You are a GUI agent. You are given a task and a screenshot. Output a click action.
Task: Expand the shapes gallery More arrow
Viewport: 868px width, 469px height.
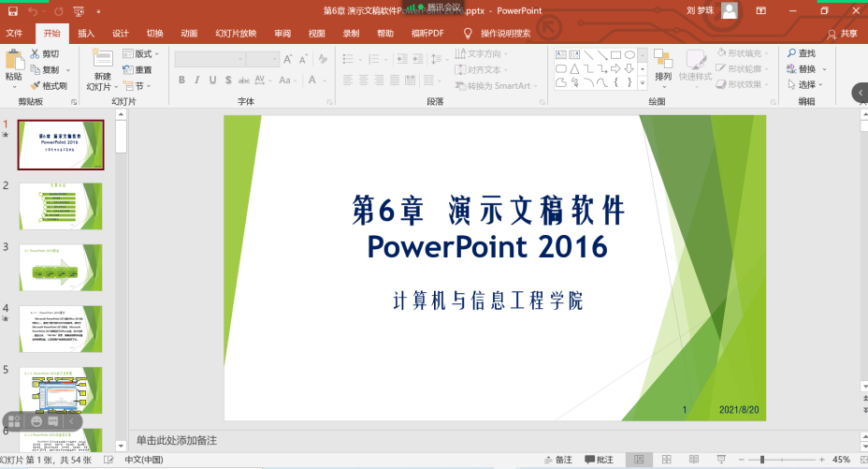(643, 83)
